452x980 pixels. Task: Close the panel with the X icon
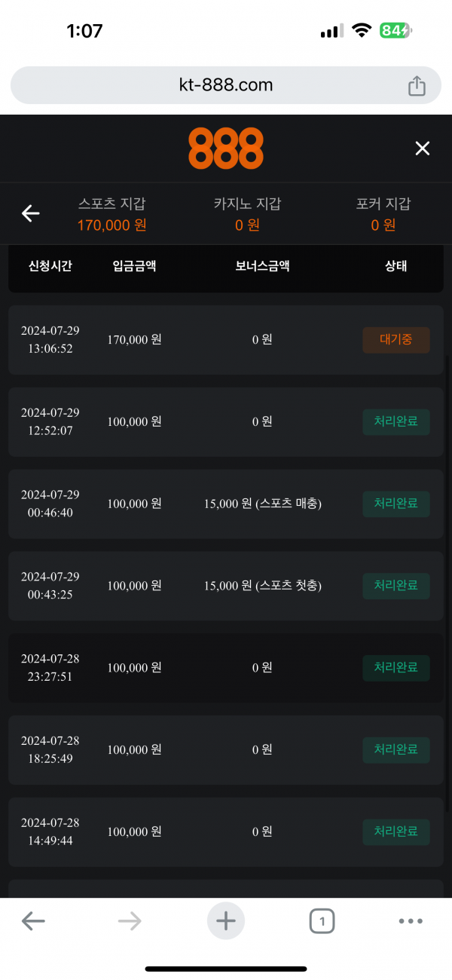[423, 149]
